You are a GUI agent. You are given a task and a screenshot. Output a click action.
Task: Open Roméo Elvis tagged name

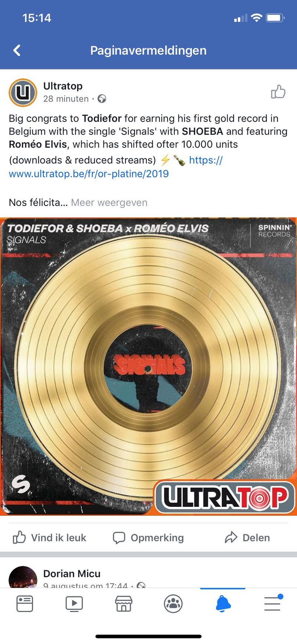pyautogui.click(x=38, y=144)
